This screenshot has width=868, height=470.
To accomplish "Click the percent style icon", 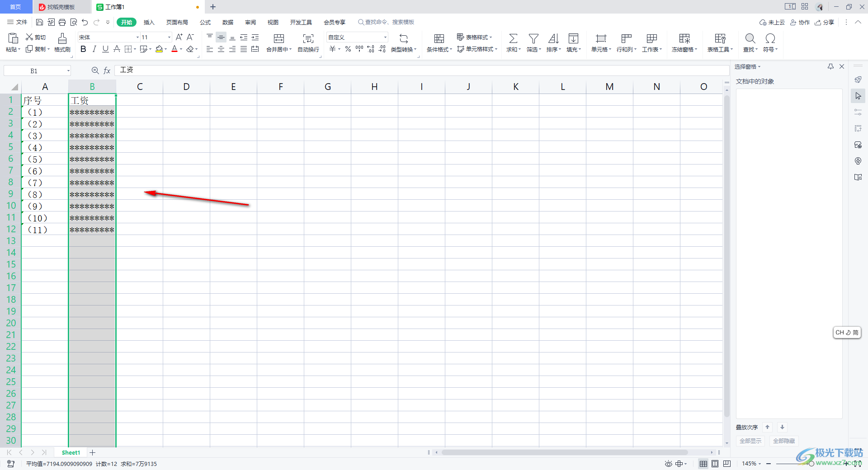I will point(348,49).
